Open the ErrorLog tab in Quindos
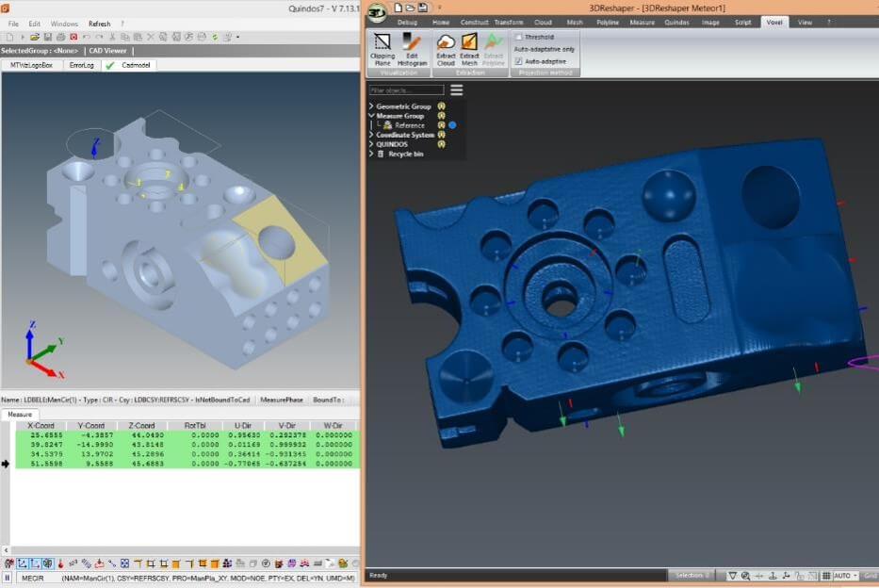This screenshot has width=879, height=588. pyautogui.click(x=81, y=65)
